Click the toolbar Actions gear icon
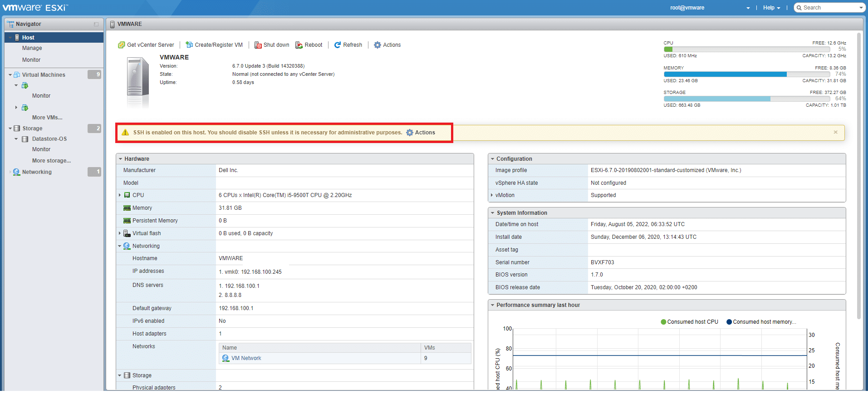Image resolution: width=868 pixels, height=395 pixels. [x=378, y=45]
